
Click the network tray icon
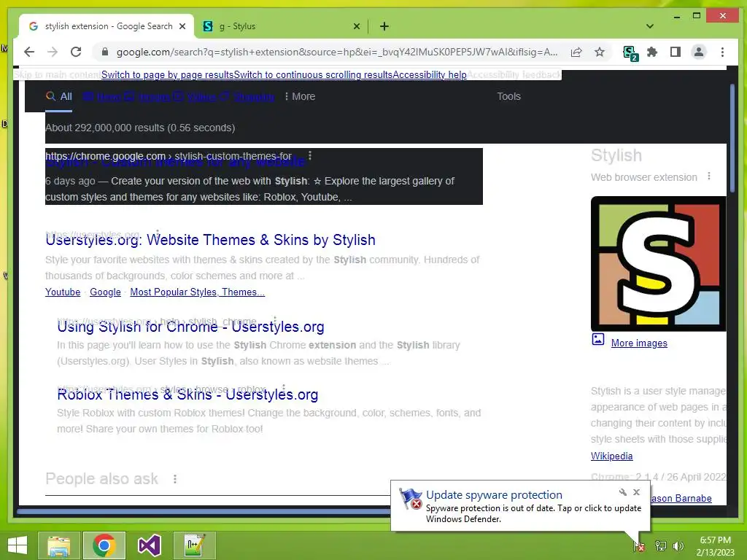(661, 546)
